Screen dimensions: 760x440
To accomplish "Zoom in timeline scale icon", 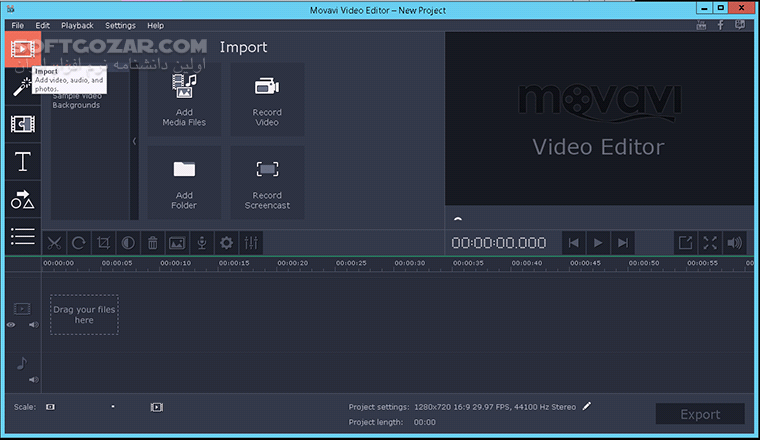I will pyautogui.click(x=156, y=407).
